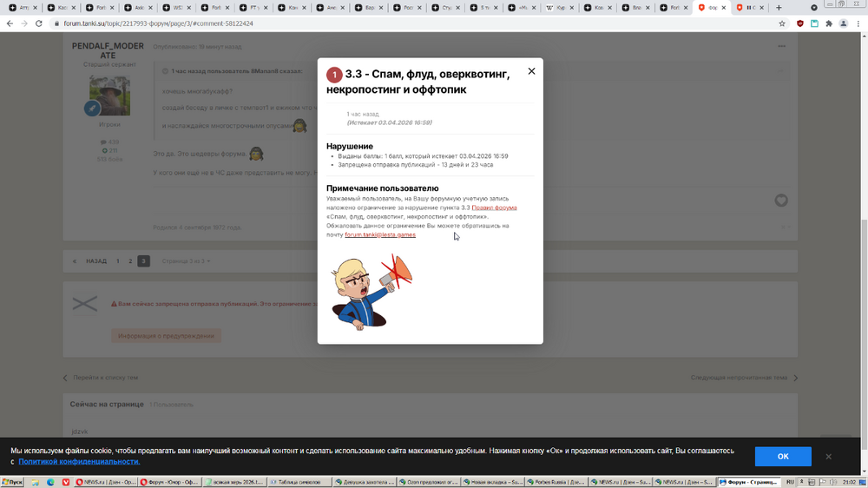Viewport: 868px width, 488px height.
Task: Bookmark this page with star icon
Action: click(782, 23)
